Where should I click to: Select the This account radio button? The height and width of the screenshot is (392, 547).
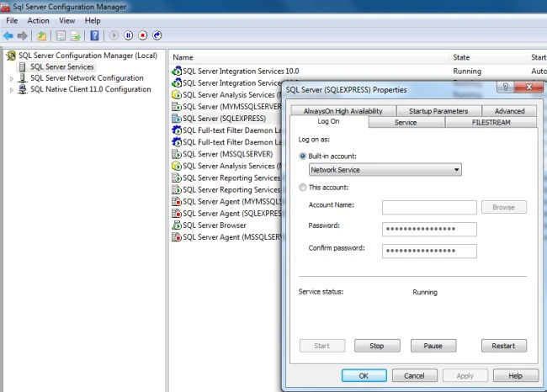click(x=302, y=188)
